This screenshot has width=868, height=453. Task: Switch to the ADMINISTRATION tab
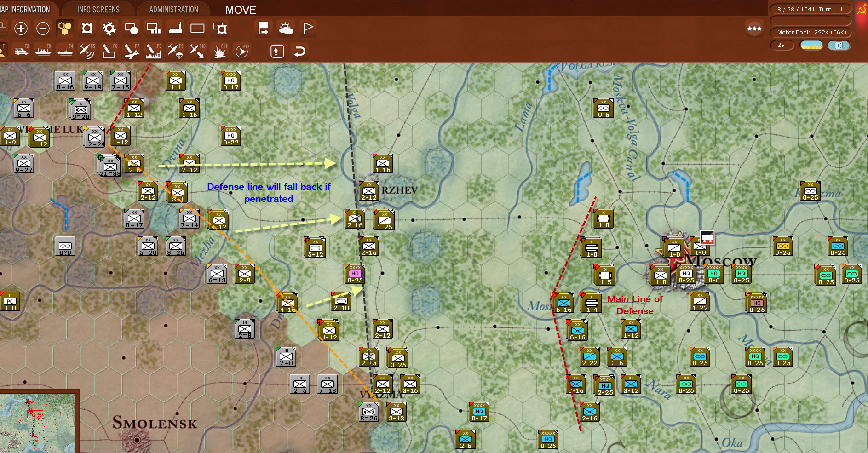click(x=173, y=10)
